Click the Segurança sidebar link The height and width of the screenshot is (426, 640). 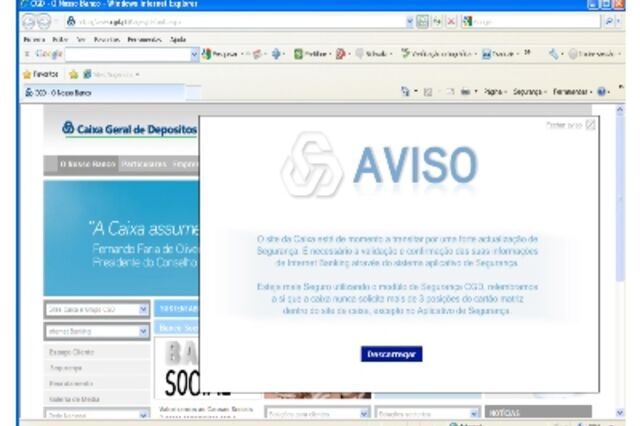click(x=66, y=368)
